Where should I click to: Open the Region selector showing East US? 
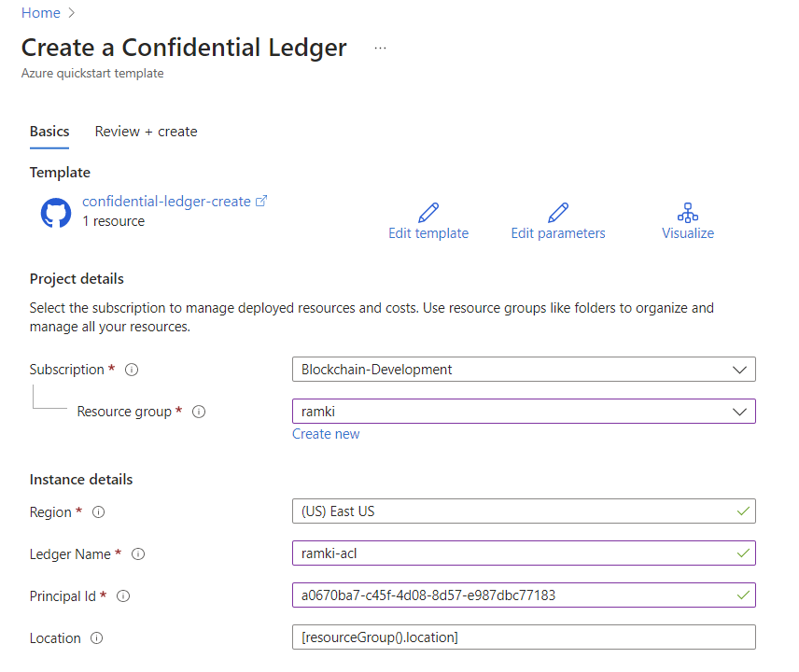pos(524,511)
